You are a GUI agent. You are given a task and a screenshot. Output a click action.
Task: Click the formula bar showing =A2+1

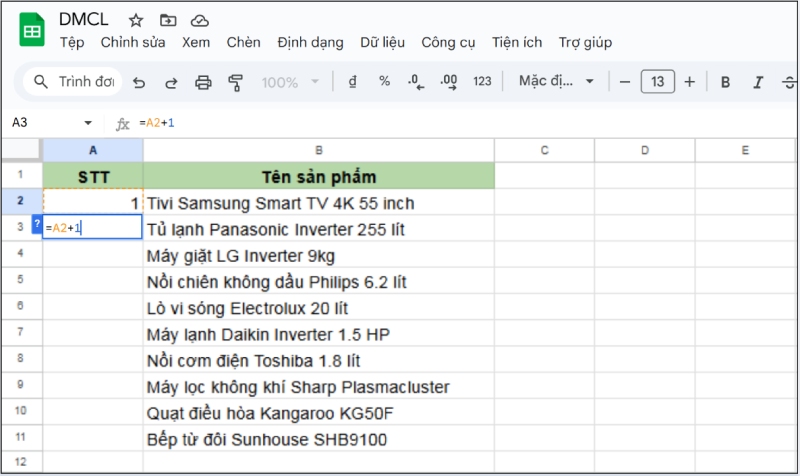(x=459, y=123)
